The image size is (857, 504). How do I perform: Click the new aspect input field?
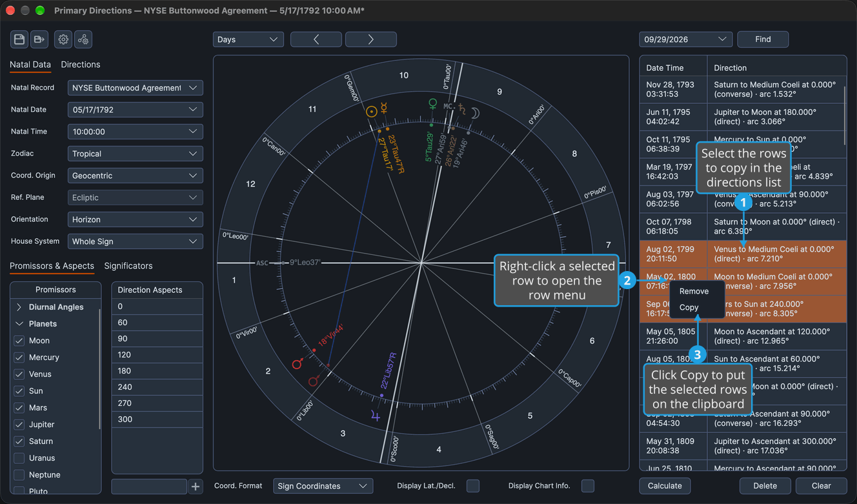point(149,487)
